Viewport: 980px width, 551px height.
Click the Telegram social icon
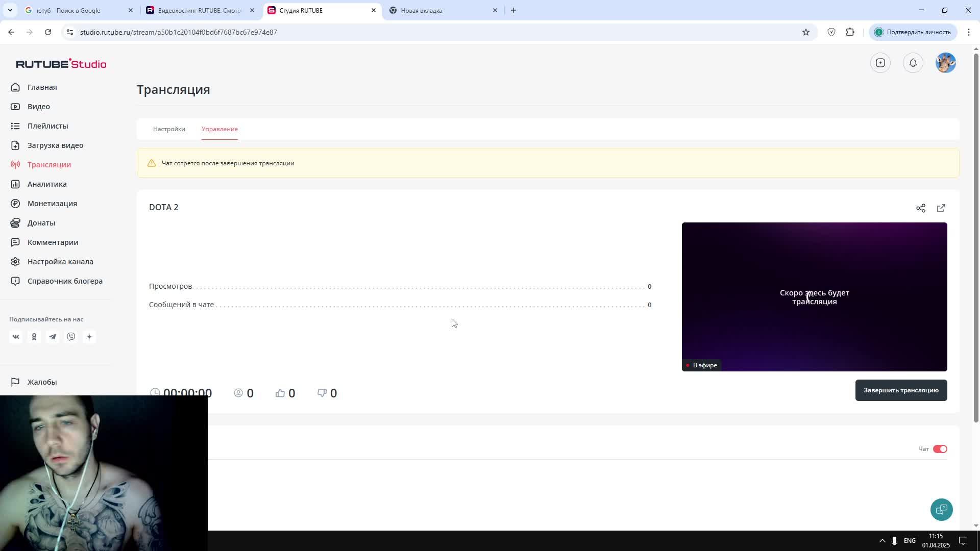point(53,337)
